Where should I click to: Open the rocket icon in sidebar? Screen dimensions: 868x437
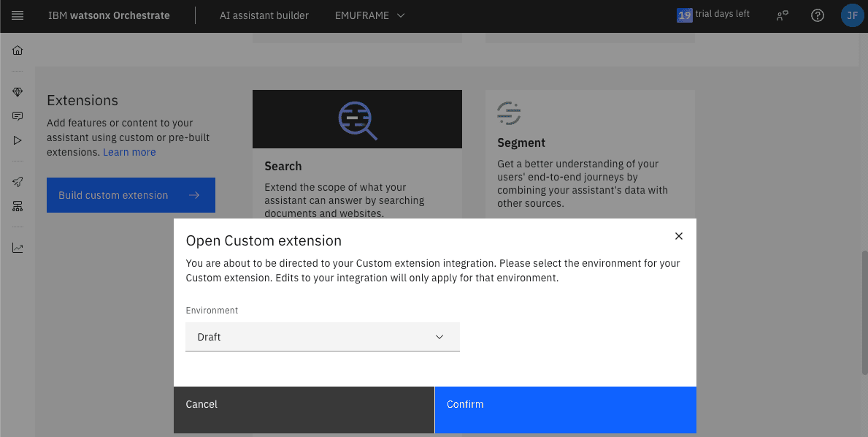coord(18,182)
